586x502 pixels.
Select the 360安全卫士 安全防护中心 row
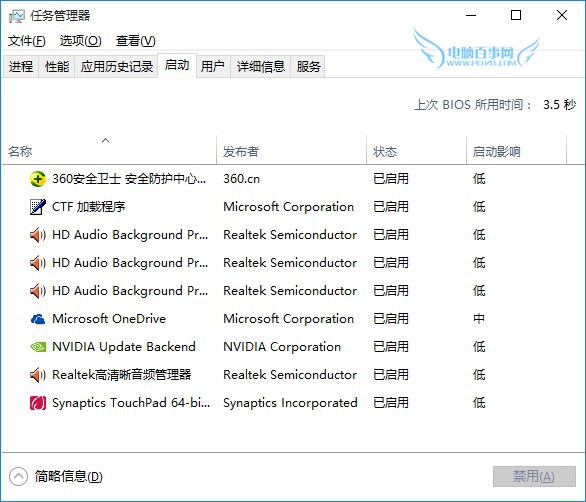point(293,179)
